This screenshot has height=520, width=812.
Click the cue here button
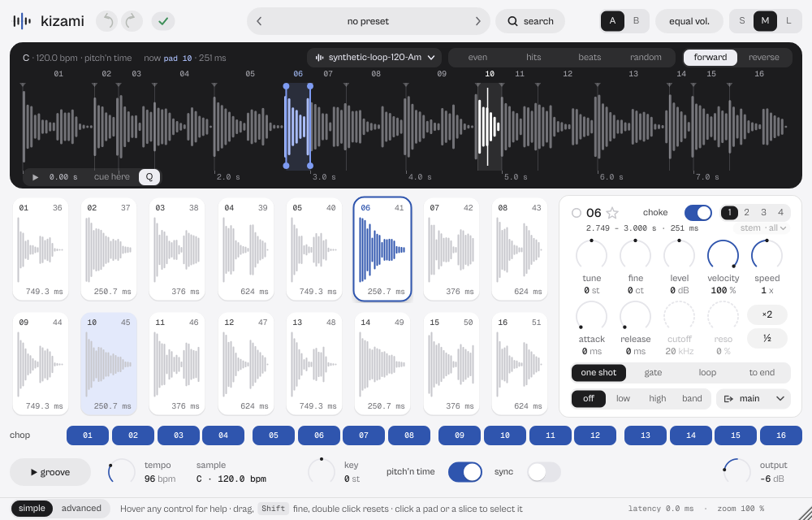click(112, 177)
